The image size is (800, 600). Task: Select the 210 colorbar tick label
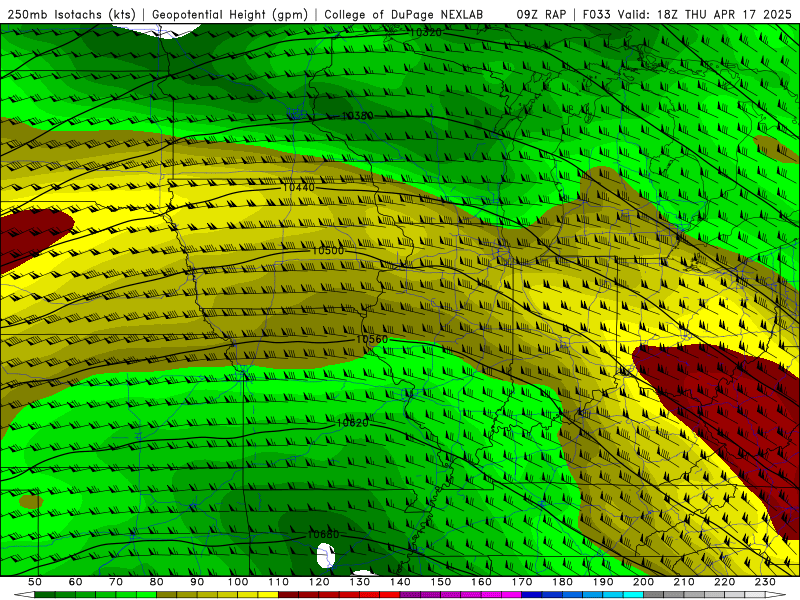(684, 582)
